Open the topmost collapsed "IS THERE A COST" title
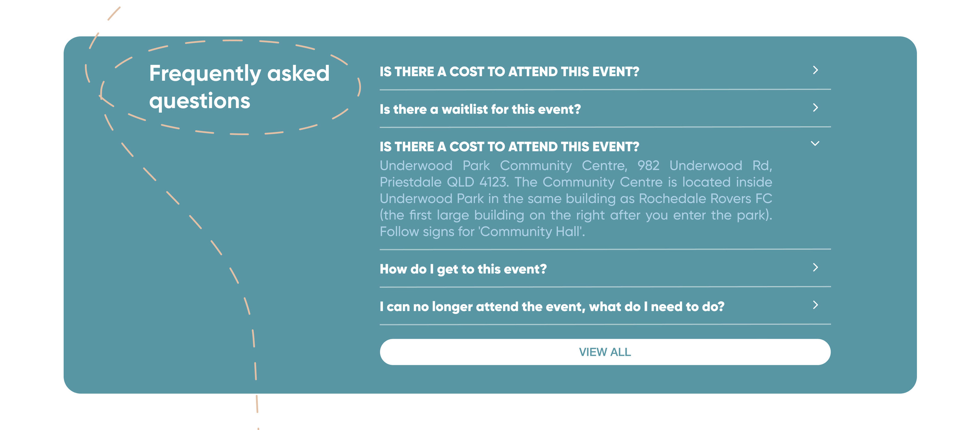Image resolution: width=980 pixels, height=430 pixels. pyautogui.click(x=509, y=72)
